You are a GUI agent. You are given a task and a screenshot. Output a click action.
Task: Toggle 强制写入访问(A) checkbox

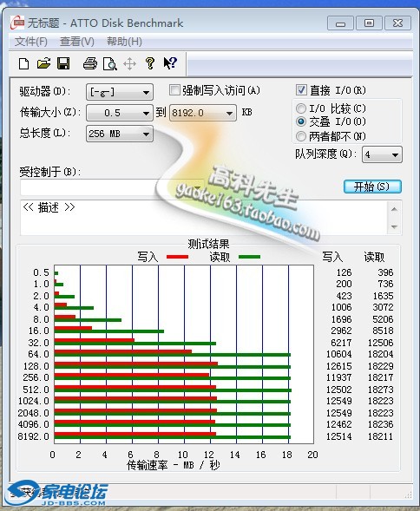174,90
